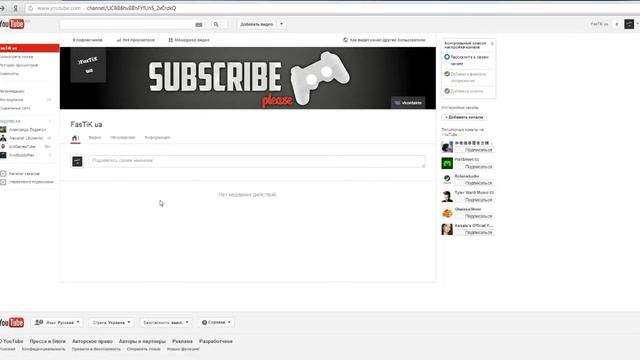
Task: Click the counter button beside the FasTiK ua name
Action: pos(617,24)
